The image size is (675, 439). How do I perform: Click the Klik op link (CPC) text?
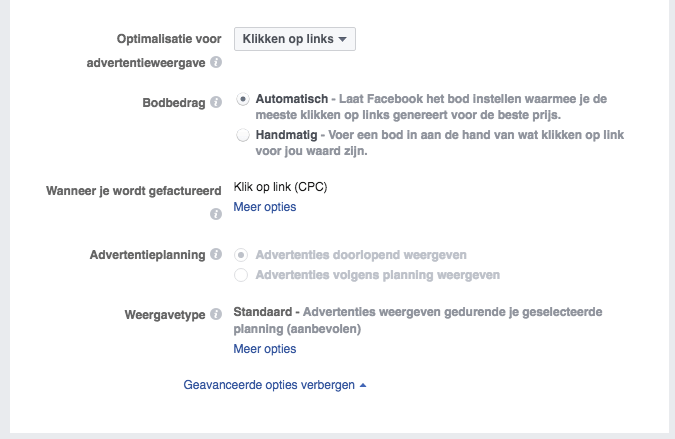(x=280, y=187)
